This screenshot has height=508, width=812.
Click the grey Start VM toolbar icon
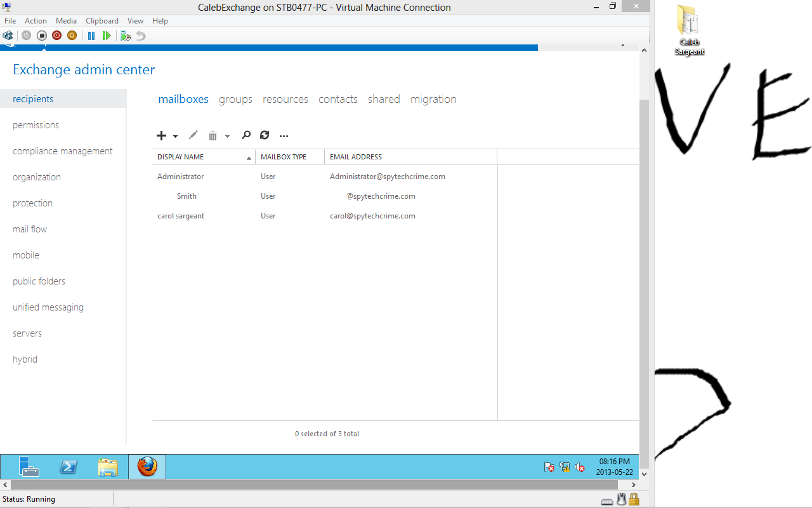(x=26, y=36)
